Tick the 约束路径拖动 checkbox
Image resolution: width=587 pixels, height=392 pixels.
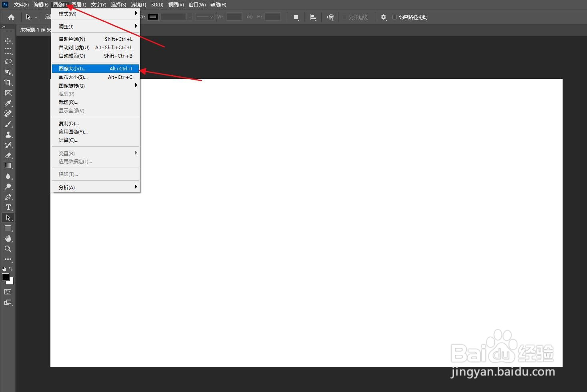pos(394,17)
